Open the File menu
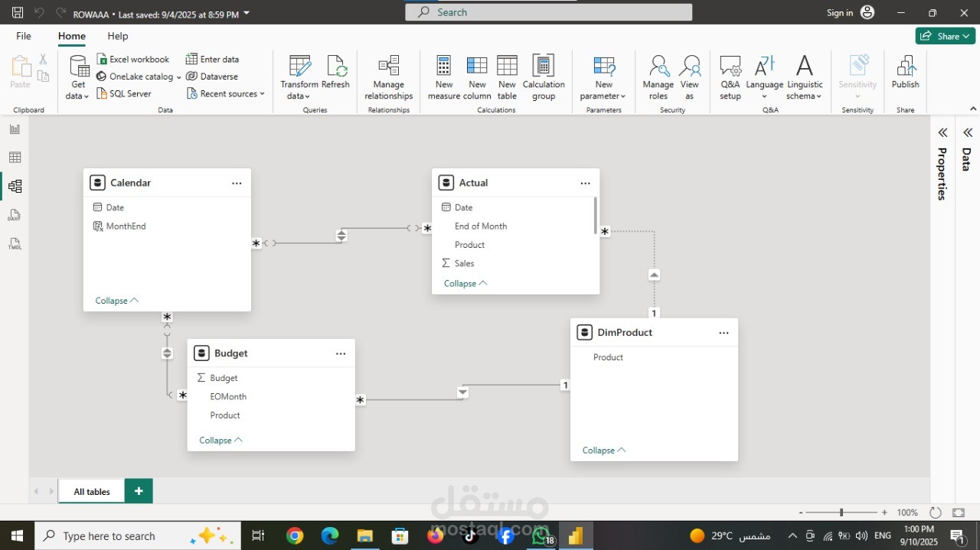Screen dimensions: 980x550 (24, 36)
